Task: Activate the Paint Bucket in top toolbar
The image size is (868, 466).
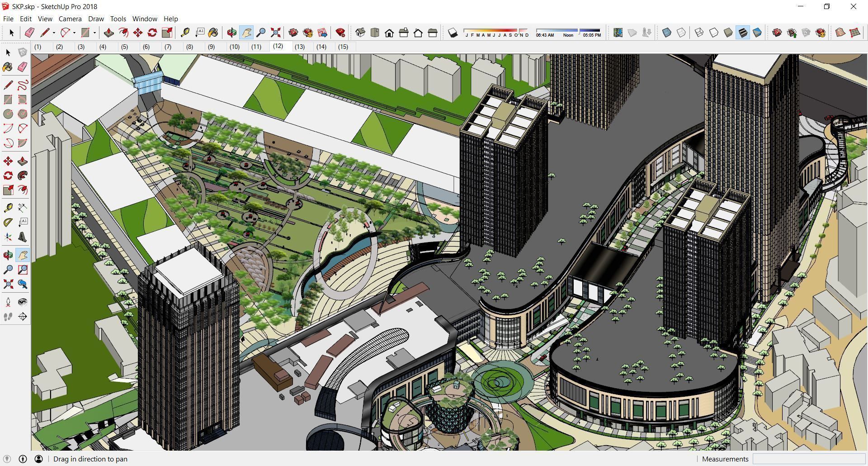Action: coord(213,33)
